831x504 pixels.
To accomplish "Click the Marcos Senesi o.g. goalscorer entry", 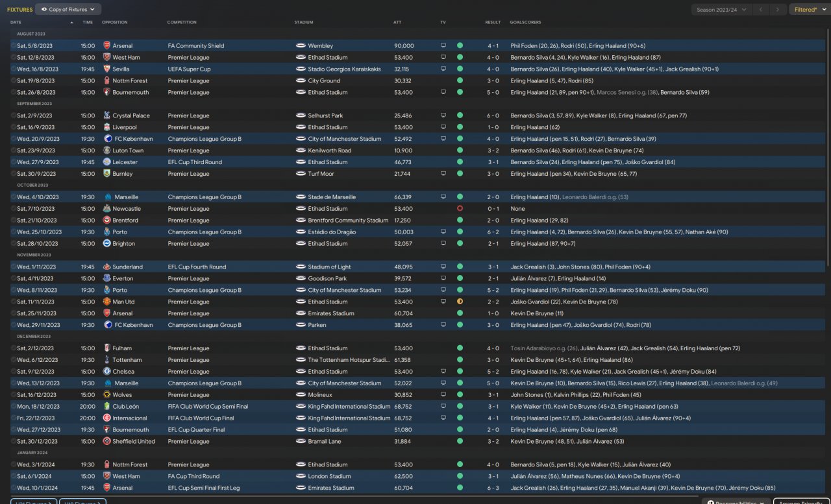I will [x=627, y=93].
